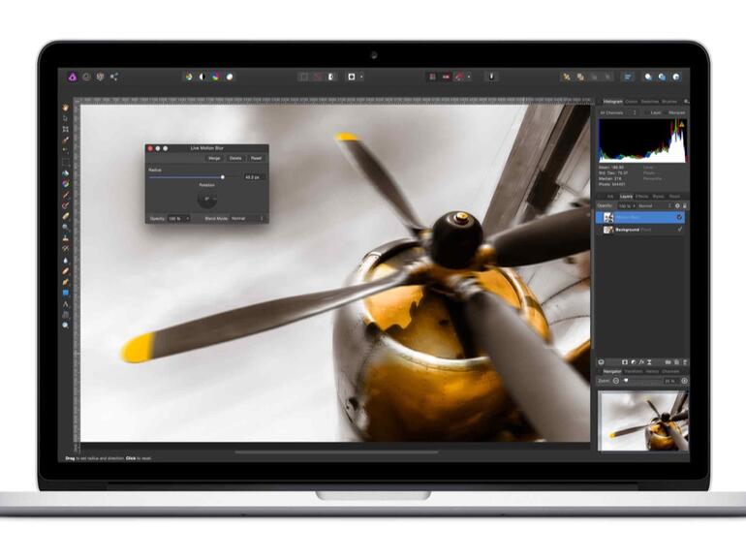Viewport: 746px width, 560px height.
Task: Click the Navigator zoom out minus button
Action: (615, 381)
